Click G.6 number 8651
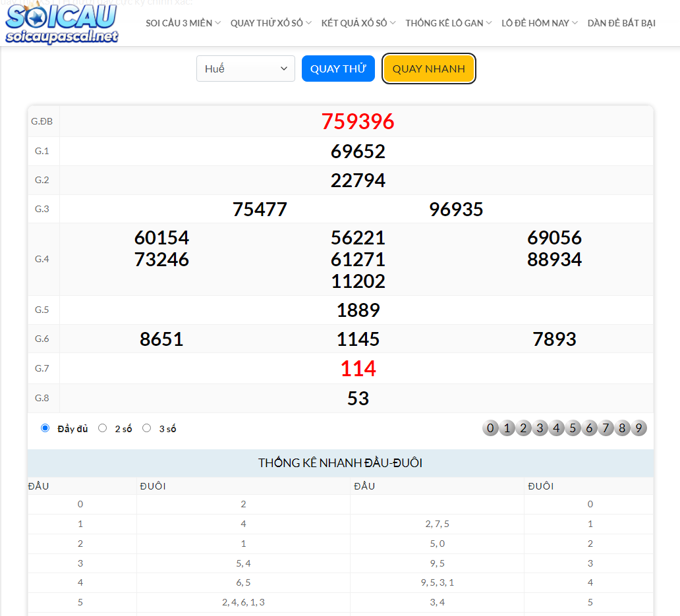This screenshot has width=680, height=616. tap(161, 339)
